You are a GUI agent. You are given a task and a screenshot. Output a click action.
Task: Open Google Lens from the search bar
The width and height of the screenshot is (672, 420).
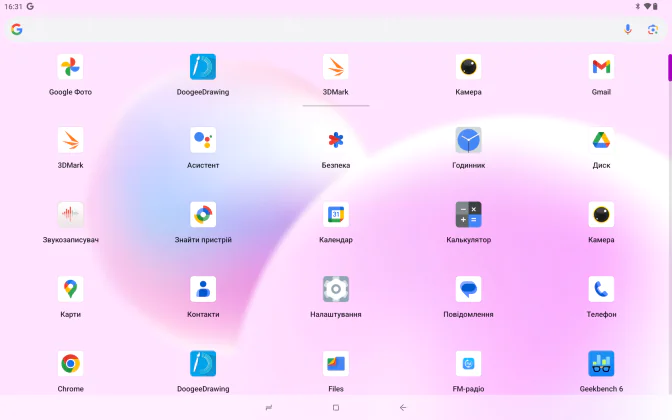click(652, 29)
